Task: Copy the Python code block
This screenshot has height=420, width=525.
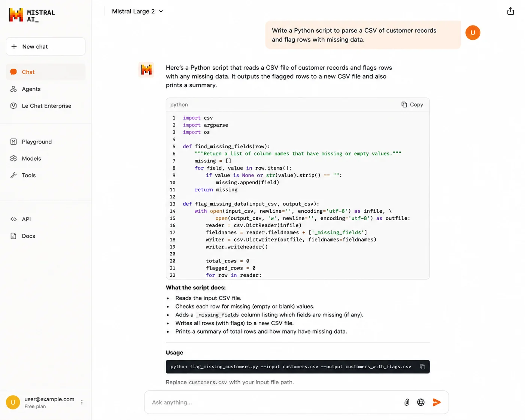Action: 412,104
